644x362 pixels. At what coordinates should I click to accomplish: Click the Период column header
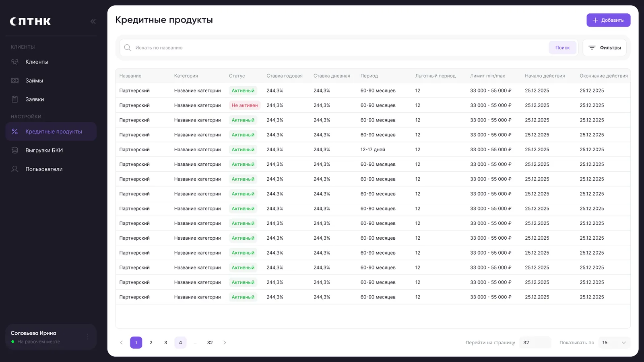click(369, 76)
